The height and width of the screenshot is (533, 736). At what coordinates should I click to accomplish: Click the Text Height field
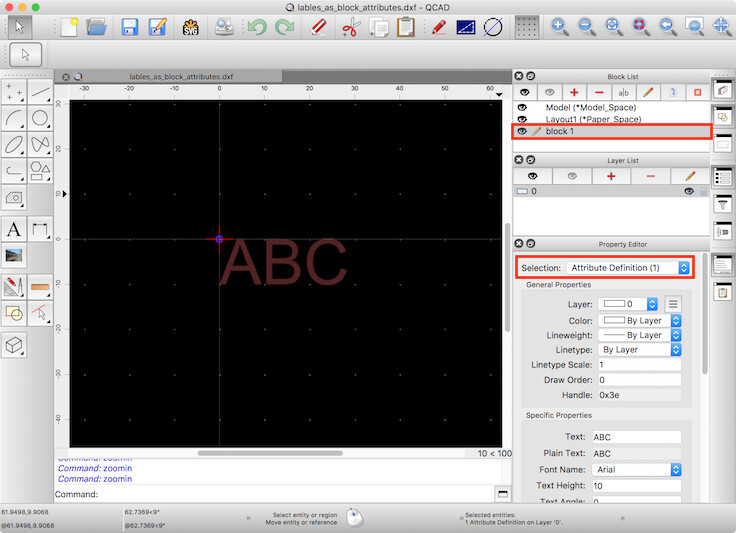(636, 486)
